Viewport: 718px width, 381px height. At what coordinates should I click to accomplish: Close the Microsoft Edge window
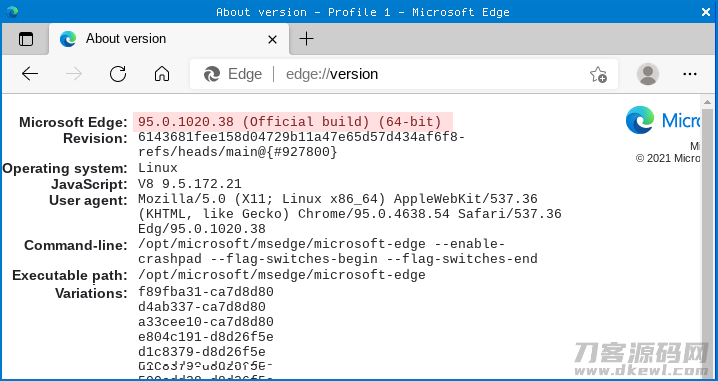pos(706,12)
